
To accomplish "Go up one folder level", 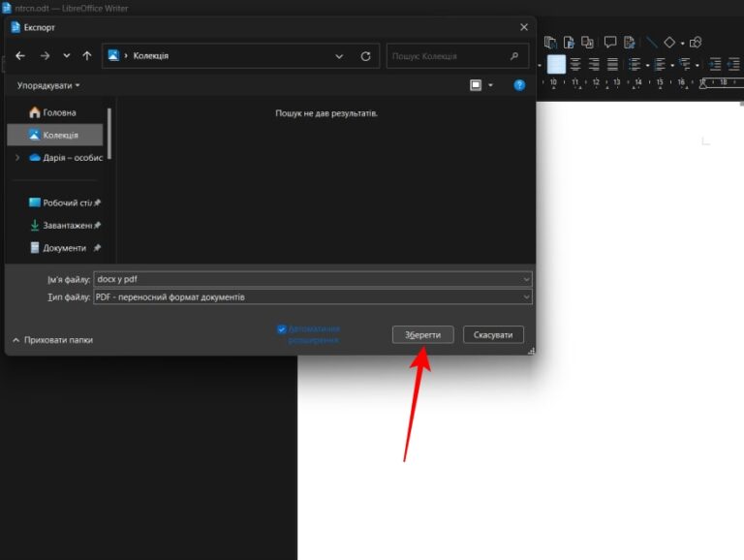I will coord(87,56).
